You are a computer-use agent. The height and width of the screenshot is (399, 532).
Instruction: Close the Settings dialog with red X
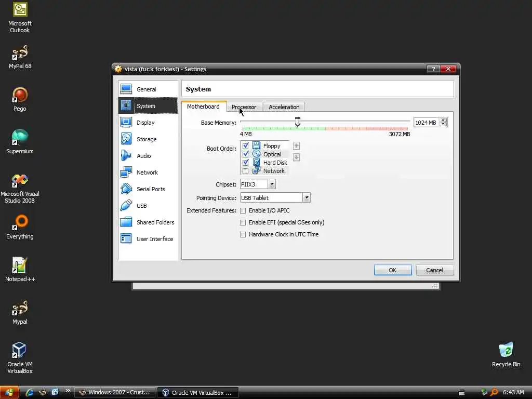448,69
